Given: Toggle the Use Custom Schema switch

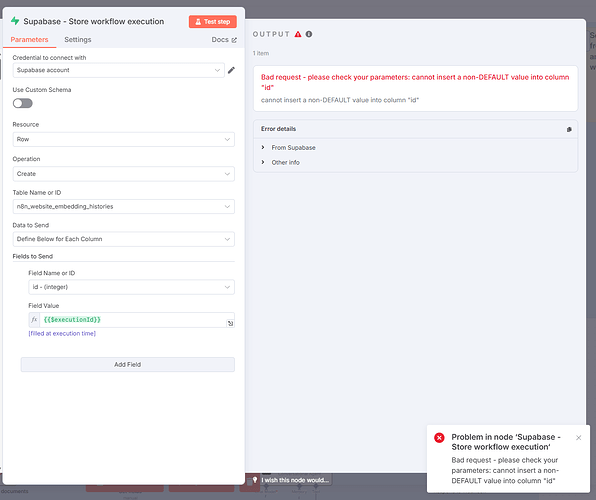Looking at the screenshot, I should [23, 103].
